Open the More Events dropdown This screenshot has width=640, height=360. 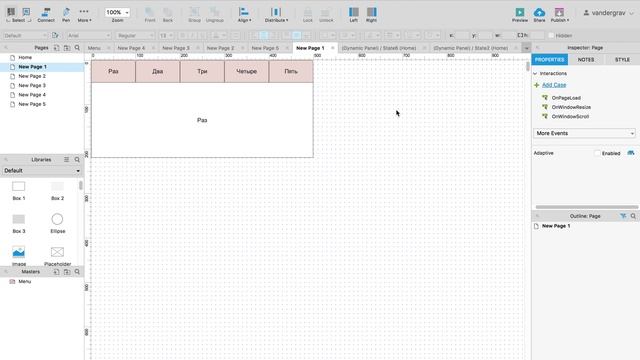[584, 133]
